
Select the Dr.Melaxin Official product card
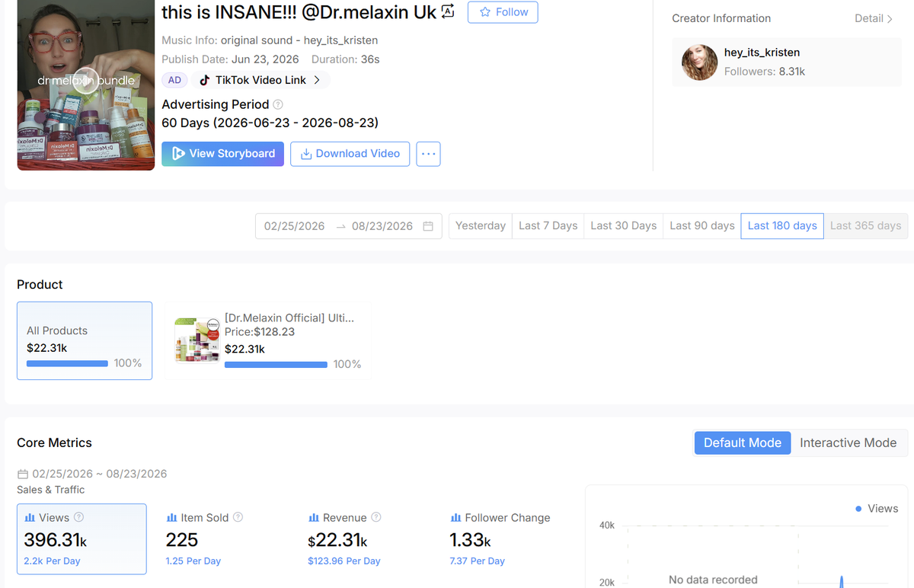268,340
